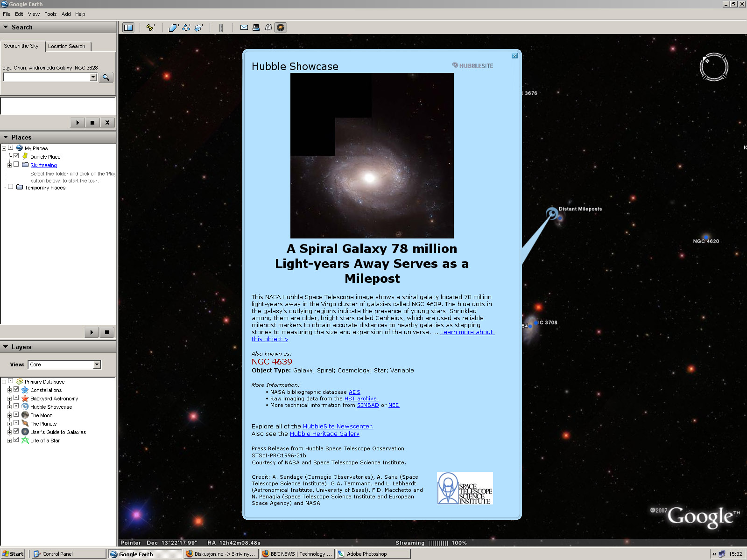Collapse the My Places tree node
The width and height of the screenshot is (747, 560).
(4, 148)
